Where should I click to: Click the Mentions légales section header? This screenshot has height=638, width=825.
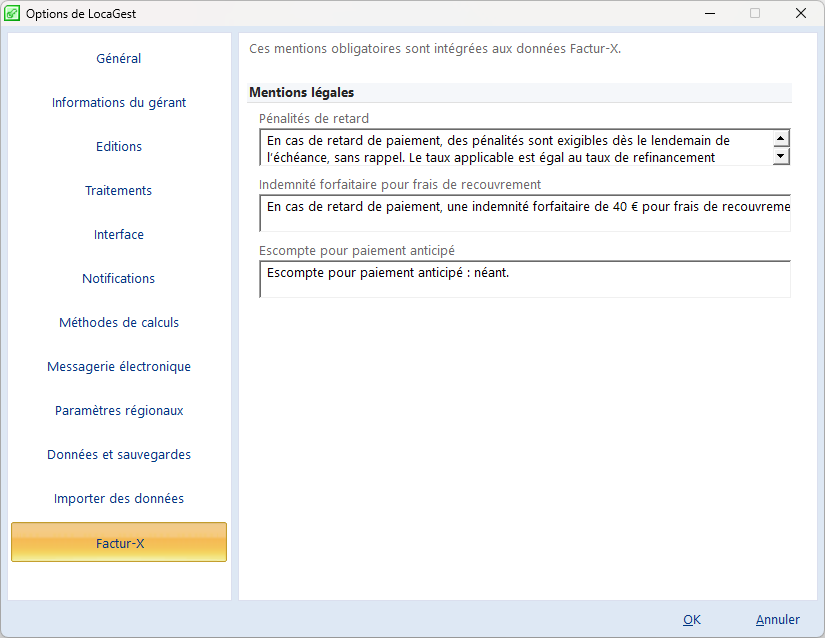tap(520, 93)
